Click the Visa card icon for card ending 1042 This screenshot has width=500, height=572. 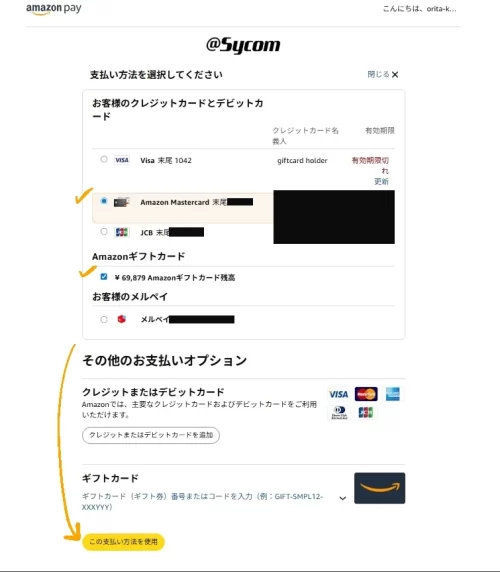pos(122,160)
